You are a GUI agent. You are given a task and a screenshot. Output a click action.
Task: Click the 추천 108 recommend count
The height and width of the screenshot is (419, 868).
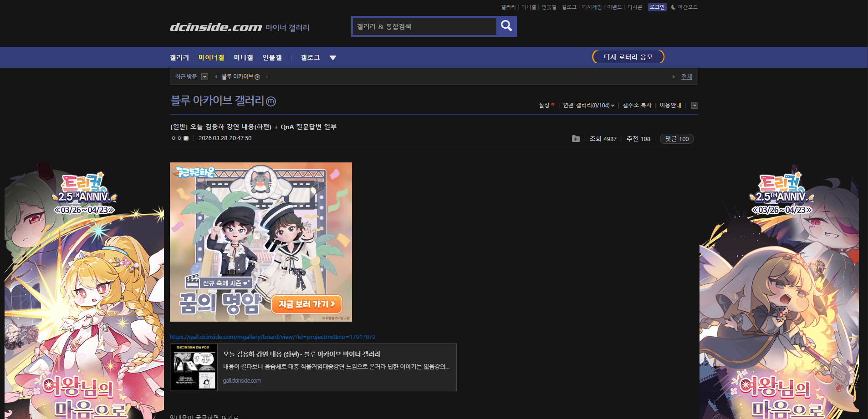(x=638, y=139)
